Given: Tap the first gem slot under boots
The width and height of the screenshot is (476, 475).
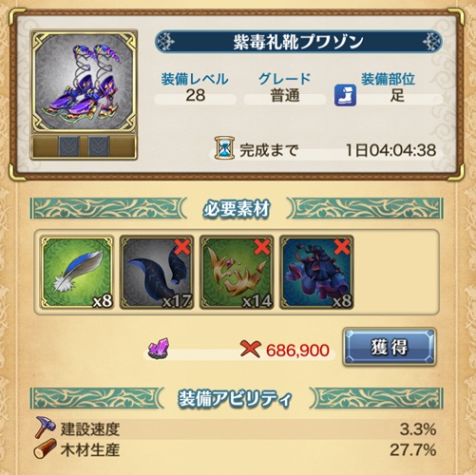Looking at the screenshot, I should pos(69,146).
